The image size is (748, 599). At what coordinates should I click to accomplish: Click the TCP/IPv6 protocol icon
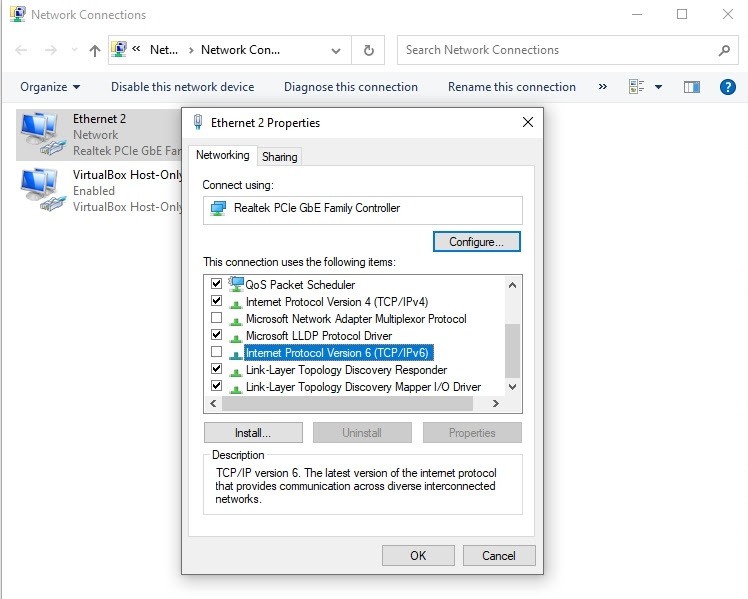[235, 355]
